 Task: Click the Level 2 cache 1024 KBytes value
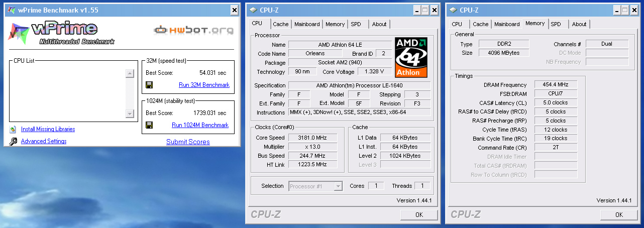pyautogui.click(x=405, y=156)
